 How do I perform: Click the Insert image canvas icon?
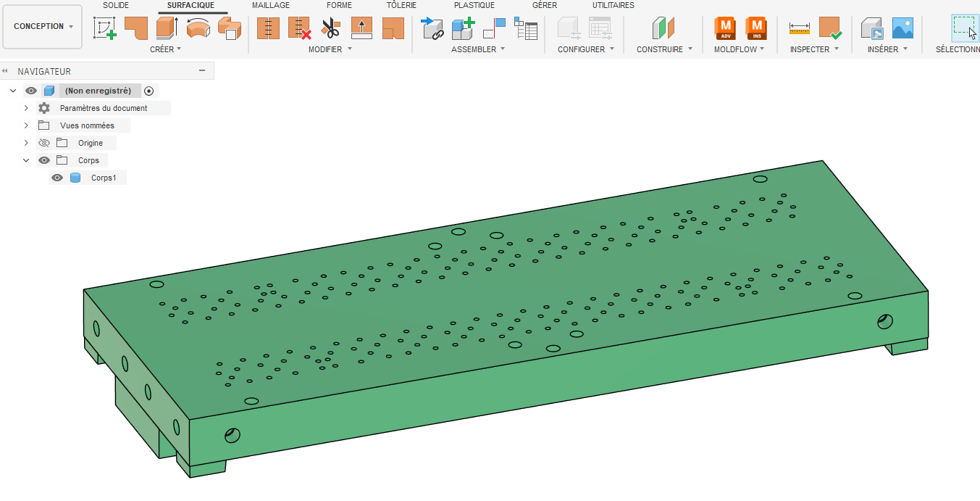(x=902, y=28)
